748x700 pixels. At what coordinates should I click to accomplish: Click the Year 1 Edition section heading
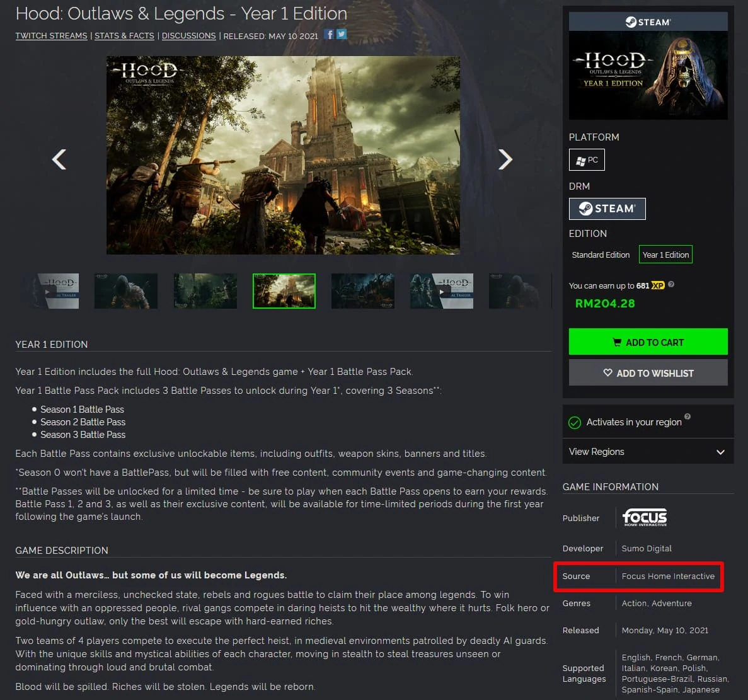(x=52, y=344)
